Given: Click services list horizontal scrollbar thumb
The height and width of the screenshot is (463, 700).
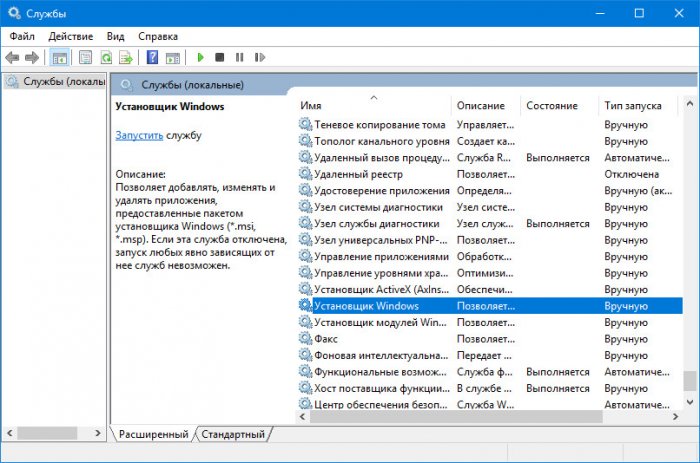Looking at the screenshot, I should (456, 417).
